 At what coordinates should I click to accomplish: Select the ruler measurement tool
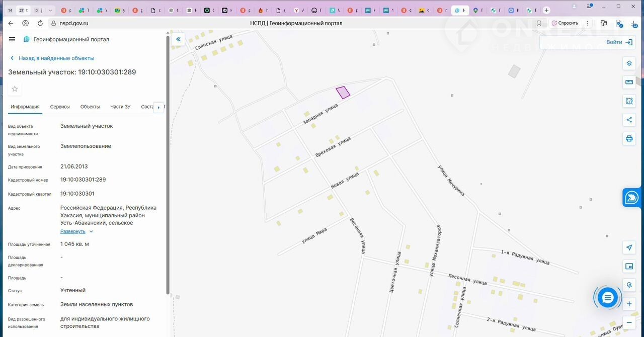(629, 82)
